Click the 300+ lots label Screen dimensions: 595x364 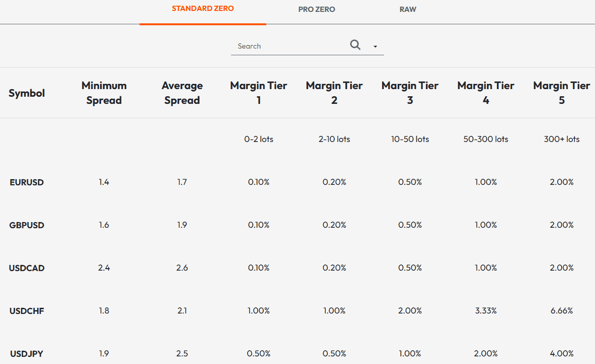pos(562,139)
